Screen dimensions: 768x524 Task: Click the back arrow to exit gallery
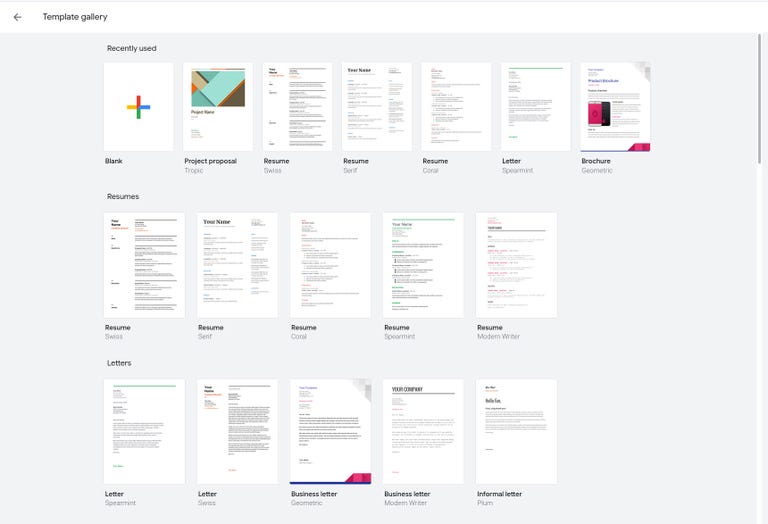coord(17,17)
